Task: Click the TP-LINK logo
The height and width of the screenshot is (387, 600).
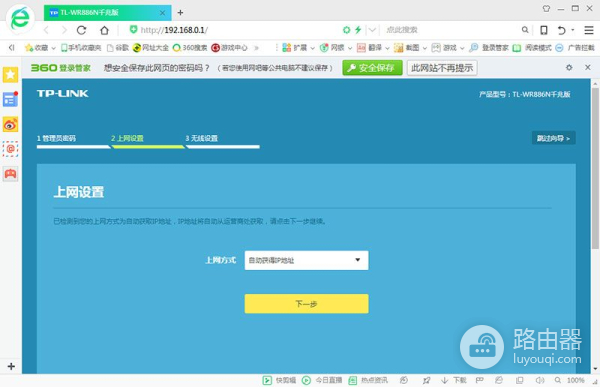Action: pyautogui.click(x=62, y=93)
